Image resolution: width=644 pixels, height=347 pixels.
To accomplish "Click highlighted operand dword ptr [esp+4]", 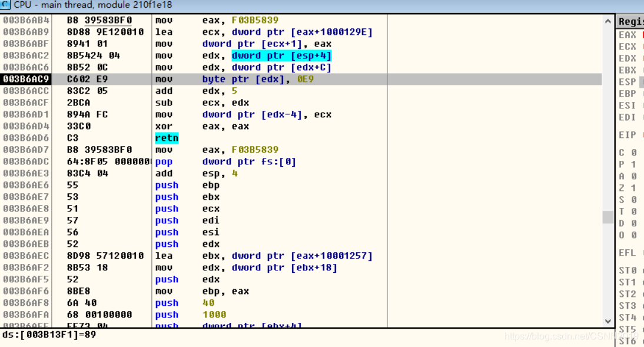I will coord(281,55).
